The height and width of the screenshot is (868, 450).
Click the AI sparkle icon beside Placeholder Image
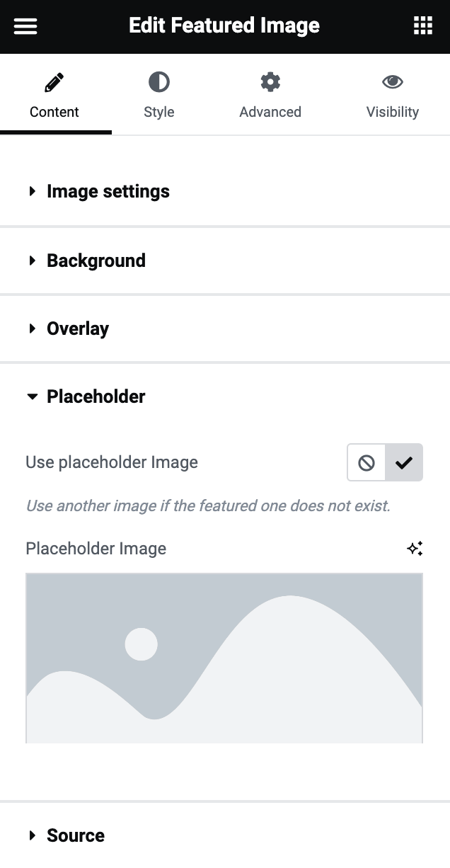point(415,549)
